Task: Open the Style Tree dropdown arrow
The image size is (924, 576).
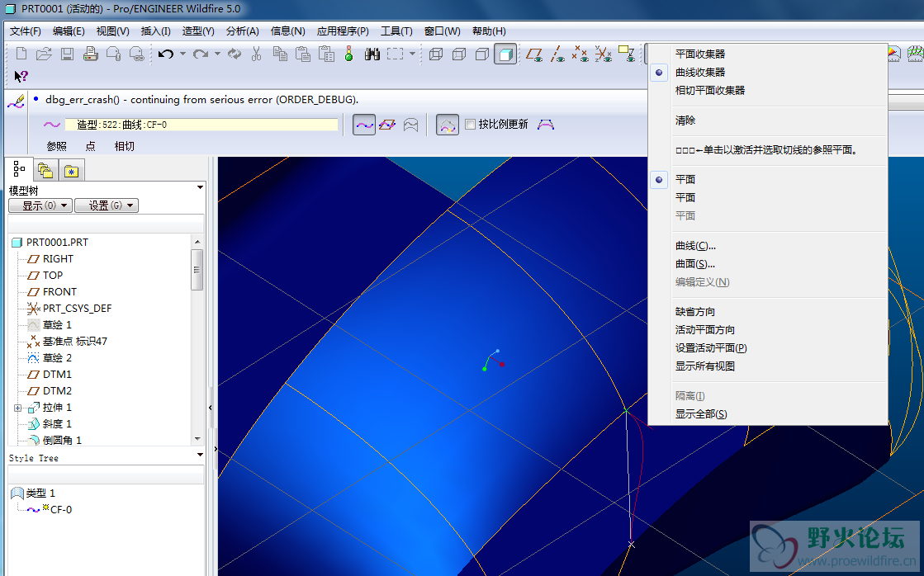Action: 201,455
